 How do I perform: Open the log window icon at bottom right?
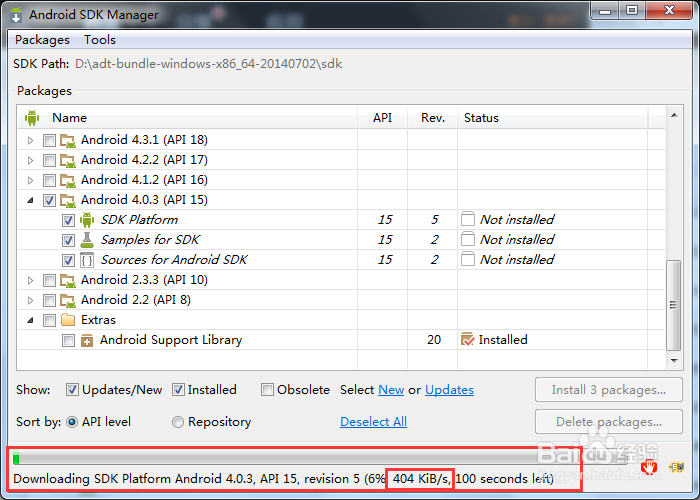[x=677, y=467]
